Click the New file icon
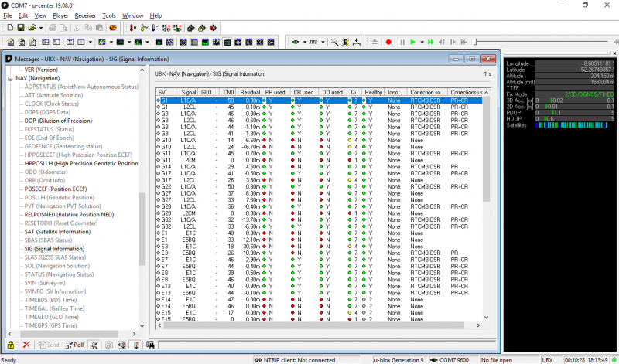 tap(11, 28)
